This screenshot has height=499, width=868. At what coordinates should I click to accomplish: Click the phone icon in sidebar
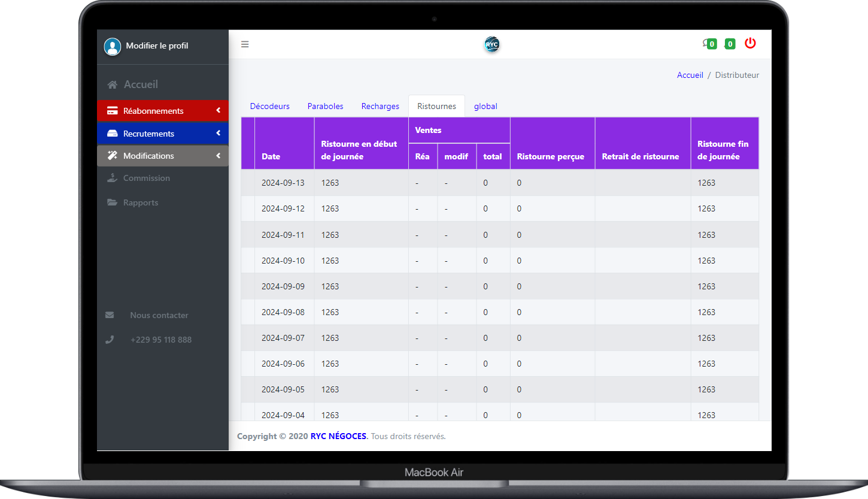[x=110, y=340]
